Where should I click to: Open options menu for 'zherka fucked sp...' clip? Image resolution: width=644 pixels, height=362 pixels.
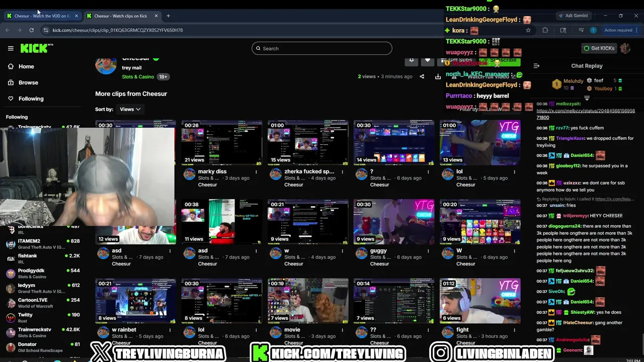click(x=342, y=172)
